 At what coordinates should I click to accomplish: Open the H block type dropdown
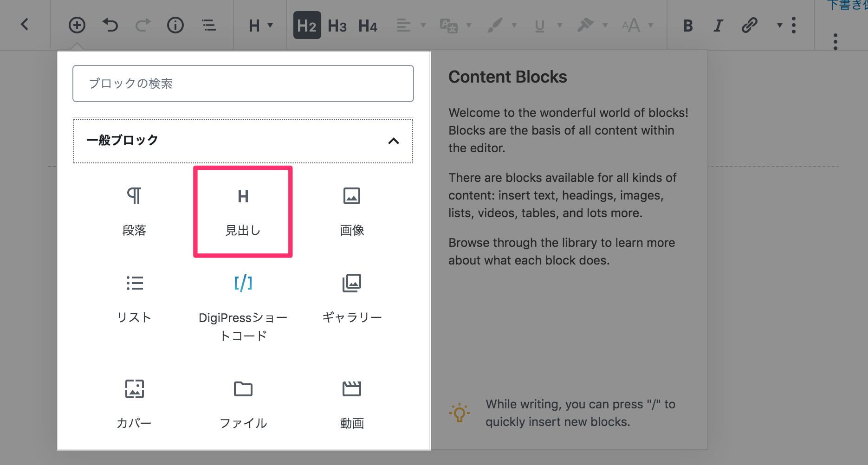[260, 26]
